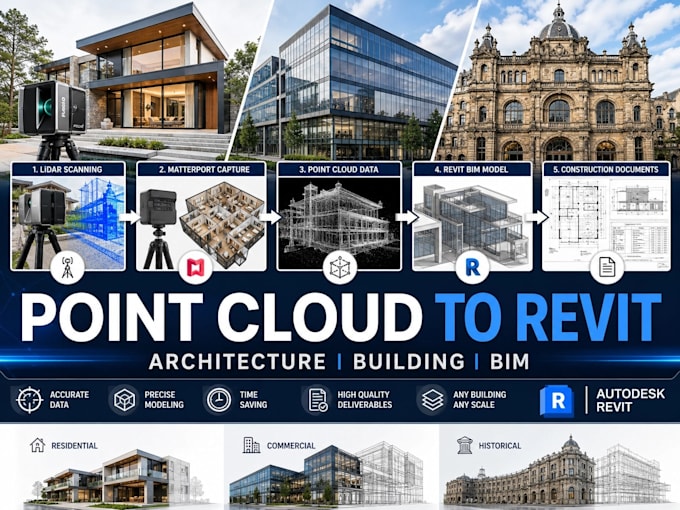
Task: Click the 'BIM' subtitle word
Action: point(510,362)
